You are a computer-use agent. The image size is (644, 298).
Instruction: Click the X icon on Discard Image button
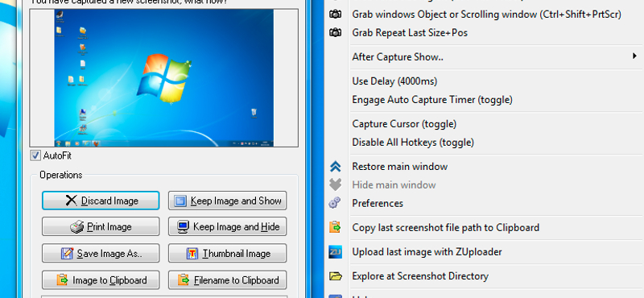[72, 201]
